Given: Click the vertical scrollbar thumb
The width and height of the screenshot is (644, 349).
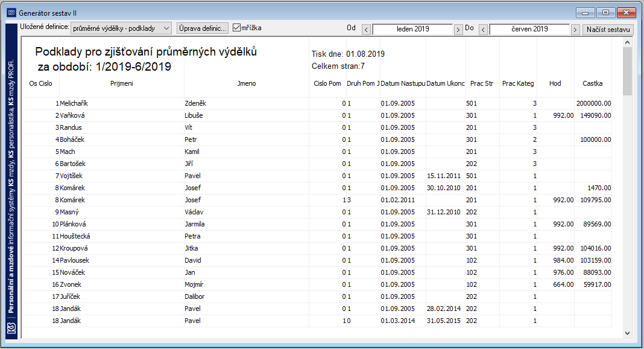Looking at the screenshot, I should click(627, 71).
